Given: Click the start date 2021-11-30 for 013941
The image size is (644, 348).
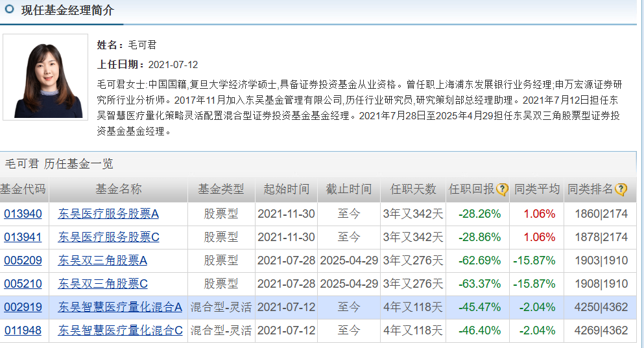Looking at the screenshot, I should 286,237.
